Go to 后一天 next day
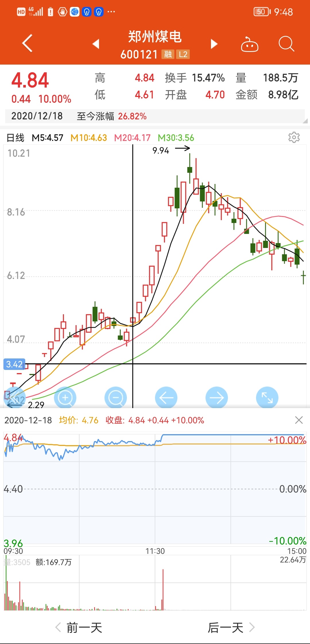The width and height of the screenshot is (310, 644). click(x=231, y=628)
